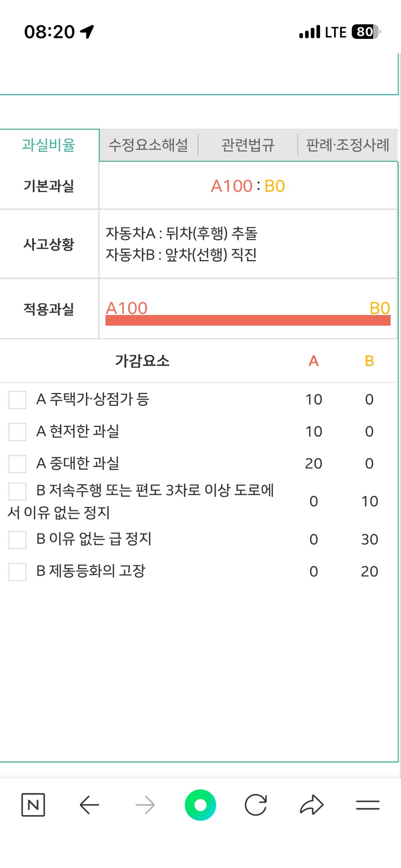Open the browser menu lines icon
The image size is (401, 868).
pyautogui.click(x=368, y=805)
